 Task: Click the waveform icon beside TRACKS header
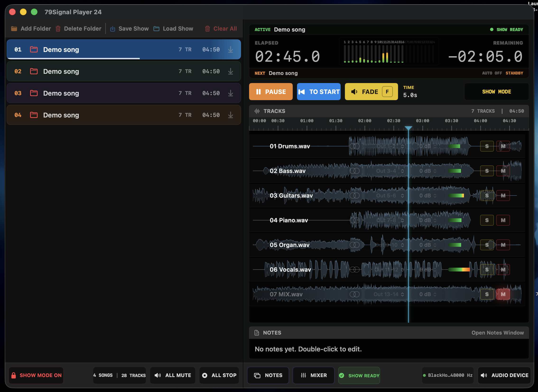(x=257, y=111)
